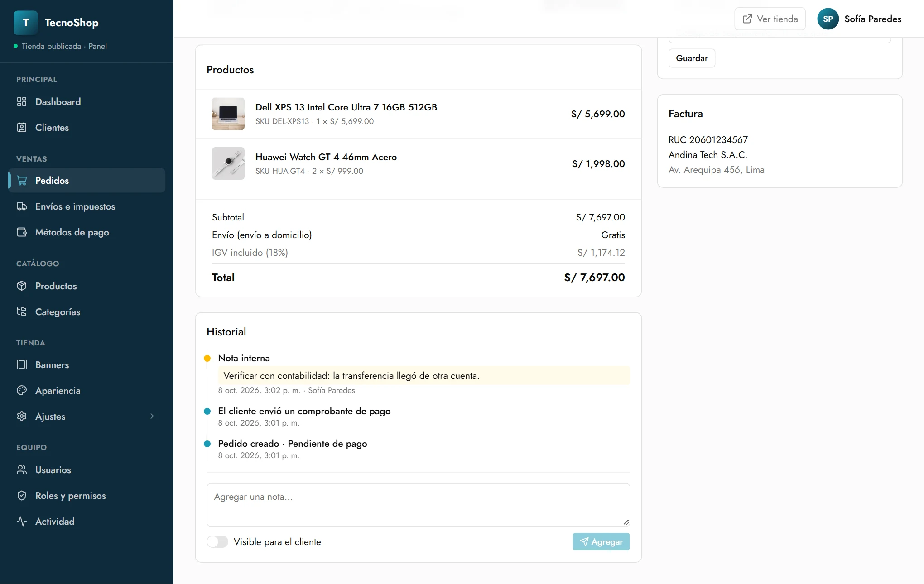Screen dimensions: 924x584
Task: Click the Guardar button
Action: (x=692, y=58)
